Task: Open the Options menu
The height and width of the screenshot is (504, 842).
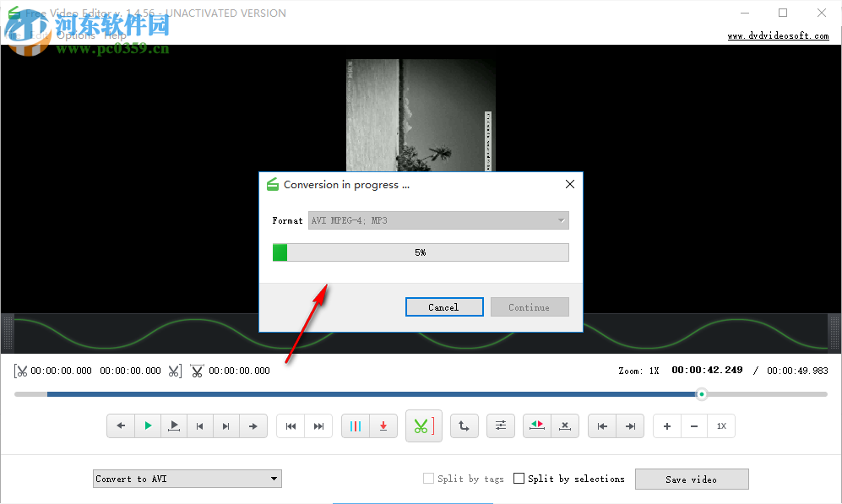Action: pos(75,35)
